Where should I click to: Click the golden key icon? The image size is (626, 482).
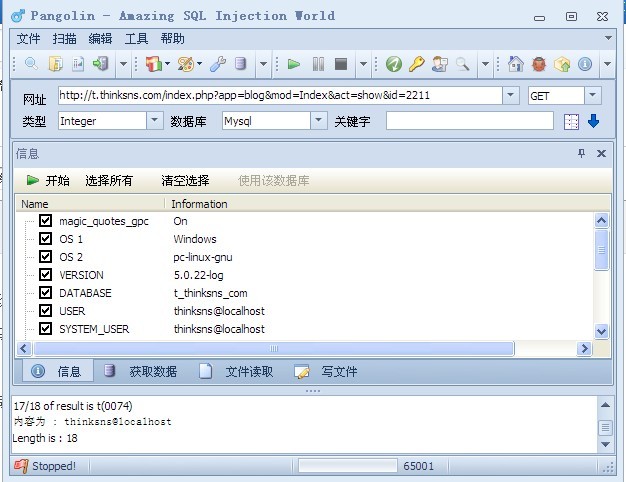[x=416, y=64]
